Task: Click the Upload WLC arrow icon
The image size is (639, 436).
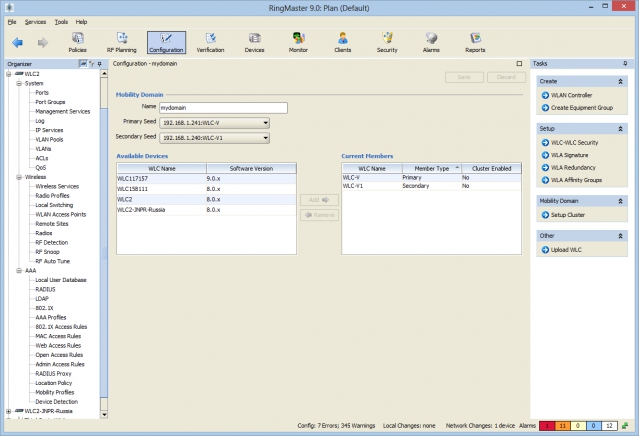Action: pos(545,250)
